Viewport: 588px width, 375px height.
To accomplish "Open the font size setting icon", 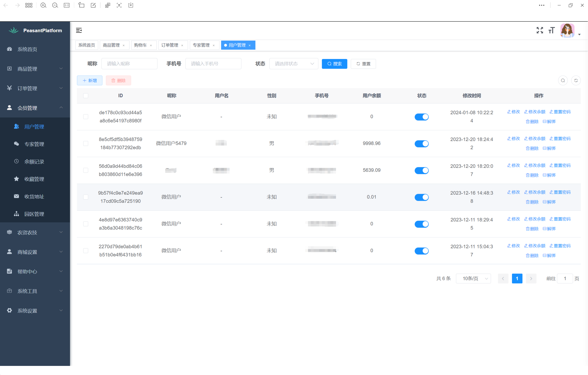I will [x=551, y=30].
